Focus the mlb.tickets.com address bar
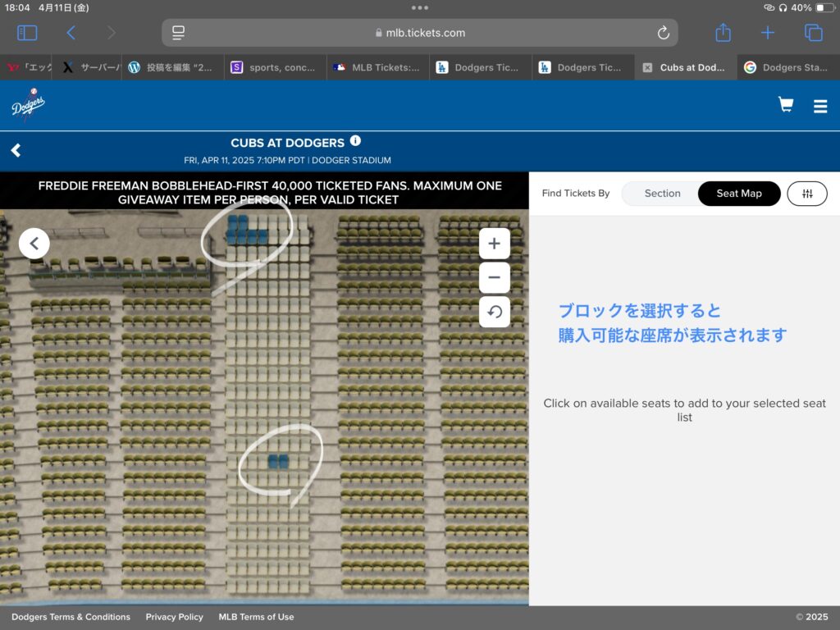 coord(420,33)
